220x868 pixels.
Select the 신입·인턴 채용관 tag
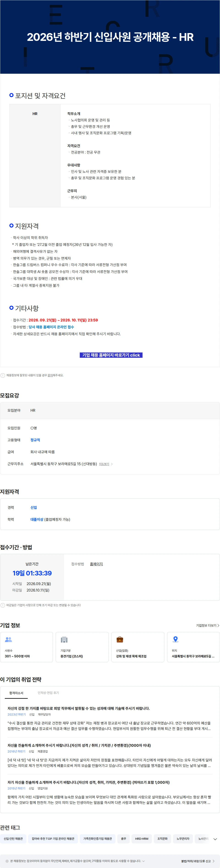13,839
